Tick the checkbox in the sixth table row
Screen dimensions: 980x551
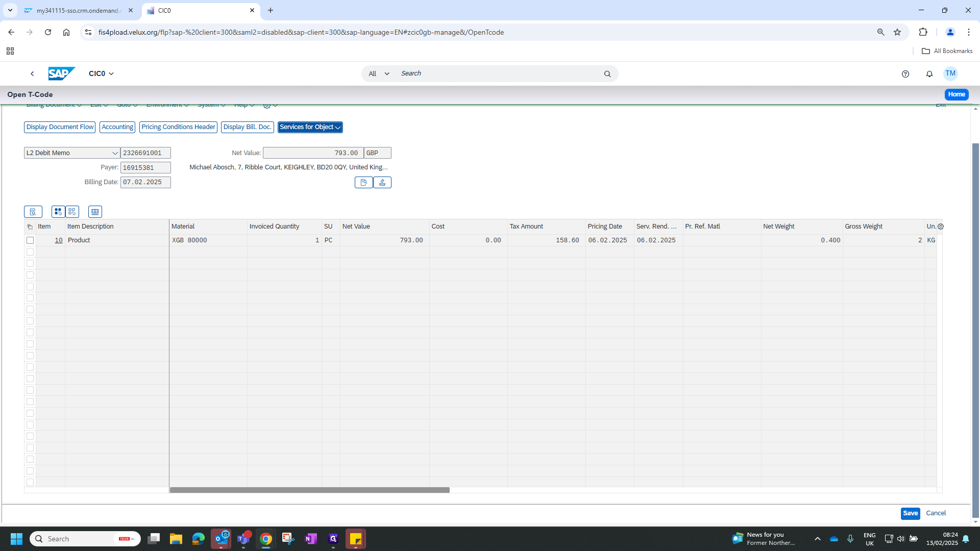tap(30, 298)
